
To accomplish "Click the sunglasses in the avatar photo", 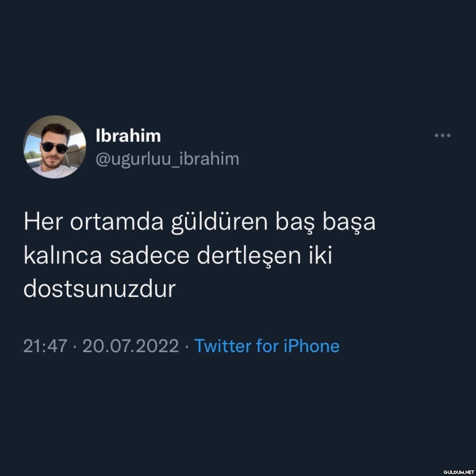I will (54, 148).
